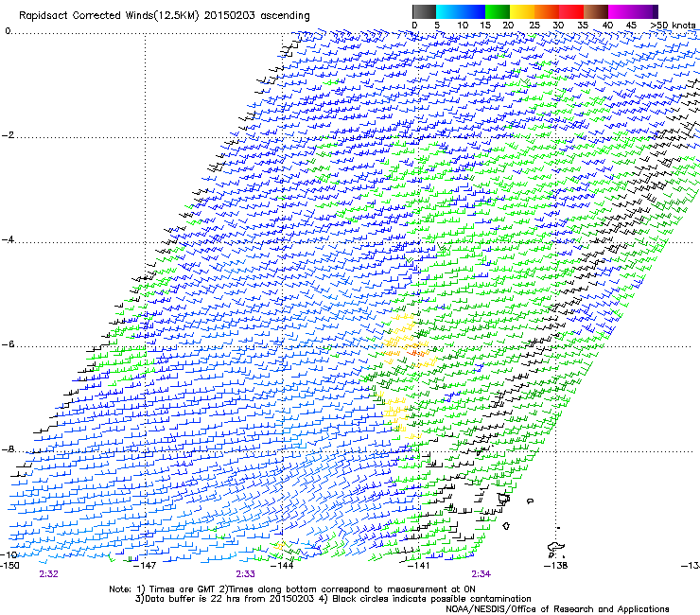Click the yellow 20-25 knots legend swatch
The width and height of the screenshot is (700, 615).
522,11
